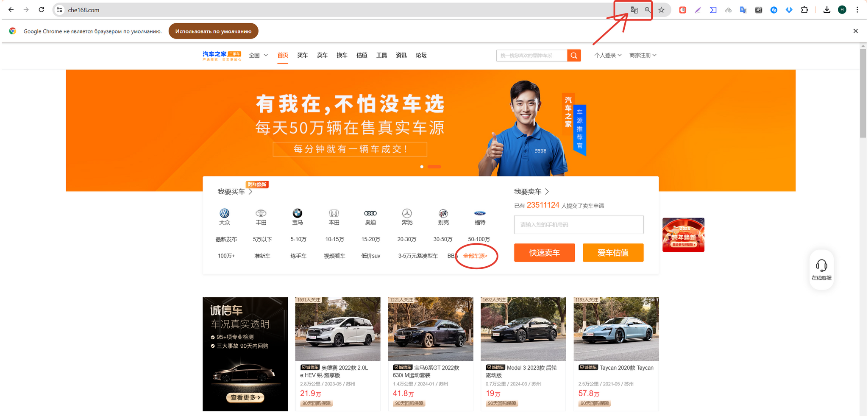
Task: Open the 买车 nav item
Action: tap(303, 55)
